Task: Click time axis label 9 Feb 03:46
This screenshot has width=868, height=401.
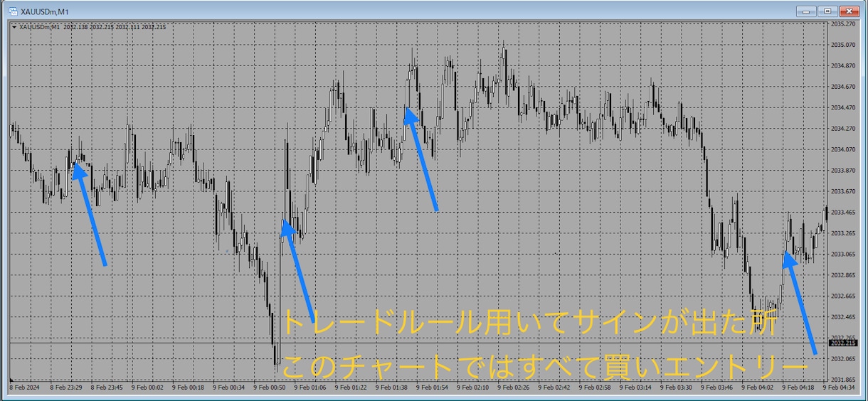Action: (717, 388)
